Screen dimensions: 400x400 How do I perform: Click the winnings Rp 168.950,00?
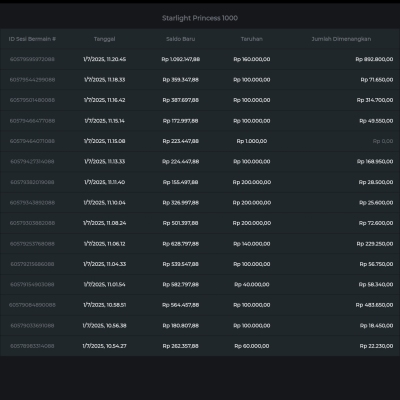pos(375,162)
